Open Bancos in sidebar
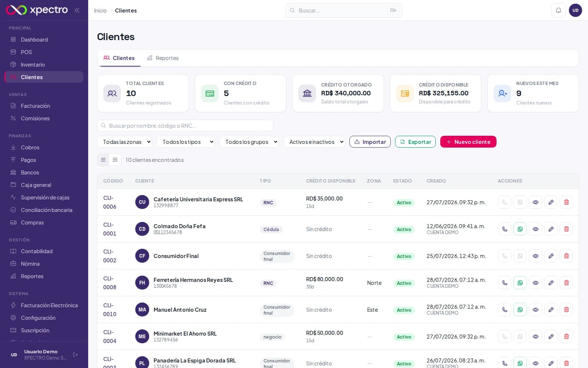 44,172
